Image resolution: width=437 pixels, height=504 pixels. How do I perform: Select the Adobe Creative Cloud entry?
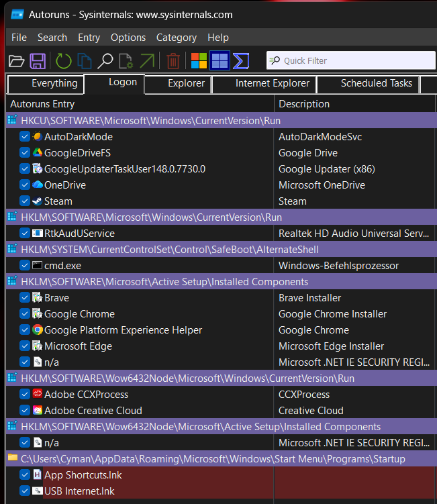[93, 411]
